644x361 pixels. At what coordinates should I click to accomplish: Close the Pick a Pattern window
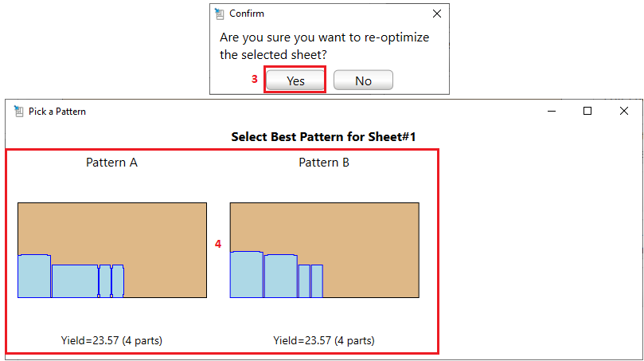pyautogui.click(x=624, y=112)
